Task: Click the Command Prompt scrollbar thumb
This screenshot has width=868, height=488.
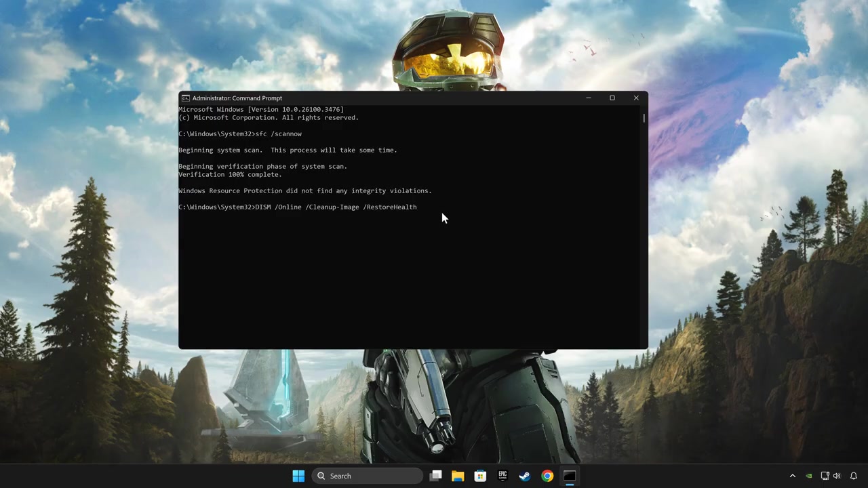Action: click(644, 119)
